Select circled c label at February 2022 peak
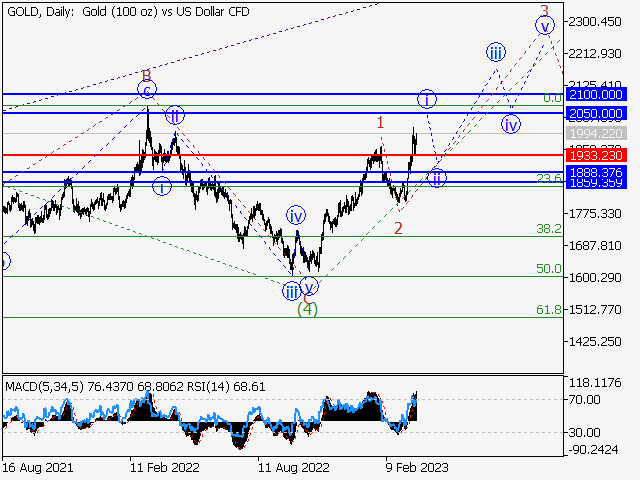640x480 pixels. click(x=147, y=90)
